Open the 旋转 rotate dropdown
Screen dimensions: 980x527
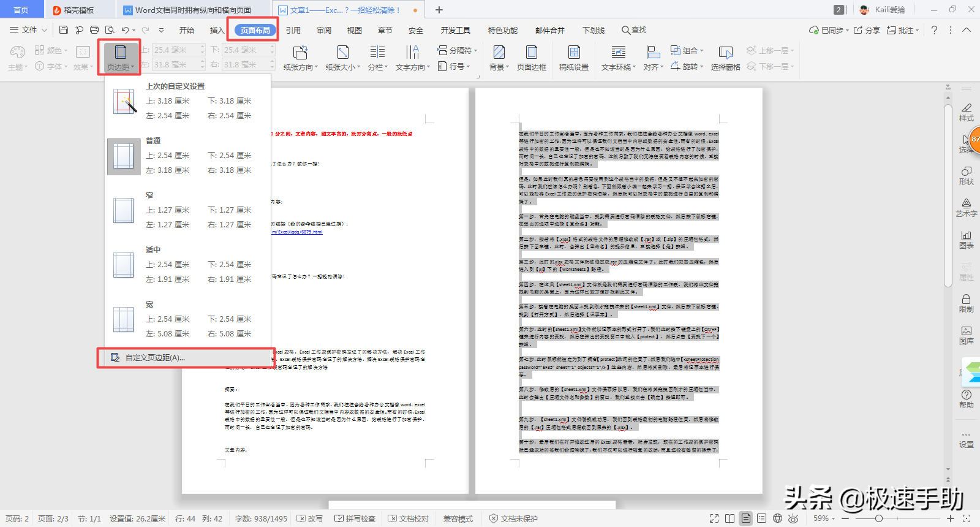point(687,66)
